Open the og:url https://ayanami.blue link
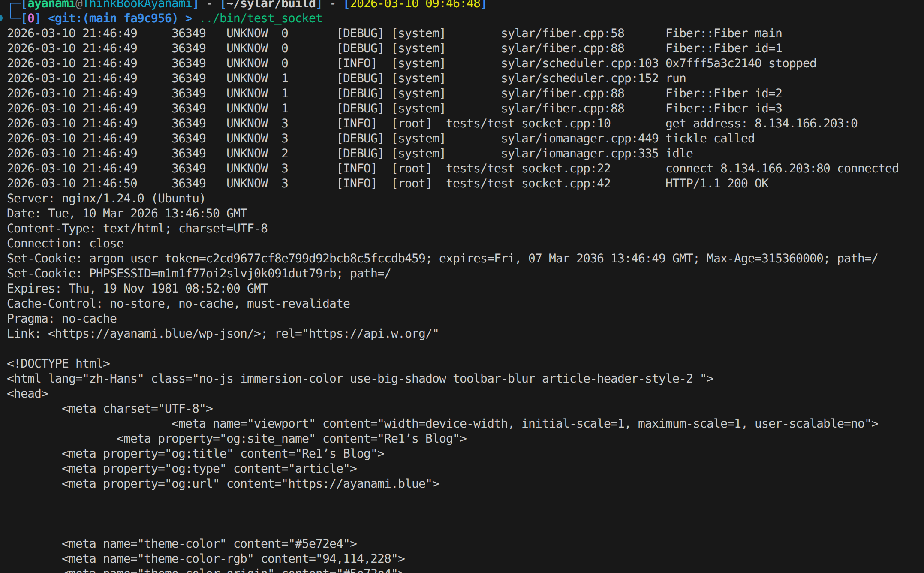The width and height of the screenshot is (924, 573). coord(357,484)
